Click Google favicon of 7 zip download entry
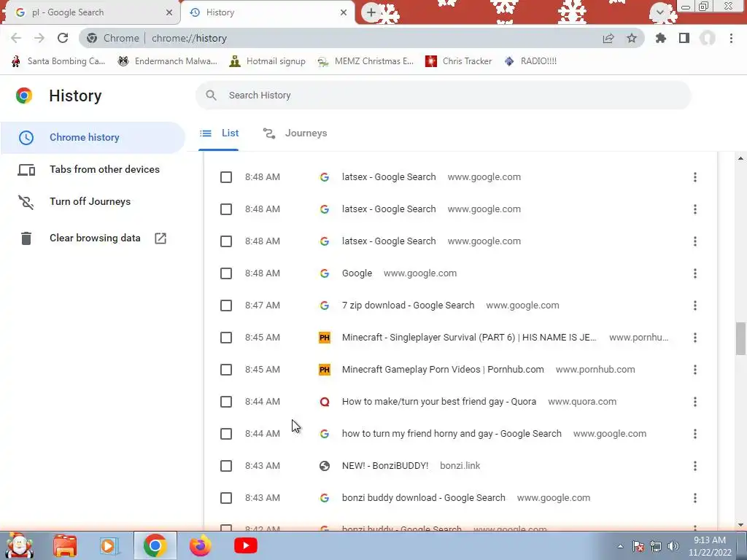The height and width of the screenshot is (560, 747). (325, 306)
